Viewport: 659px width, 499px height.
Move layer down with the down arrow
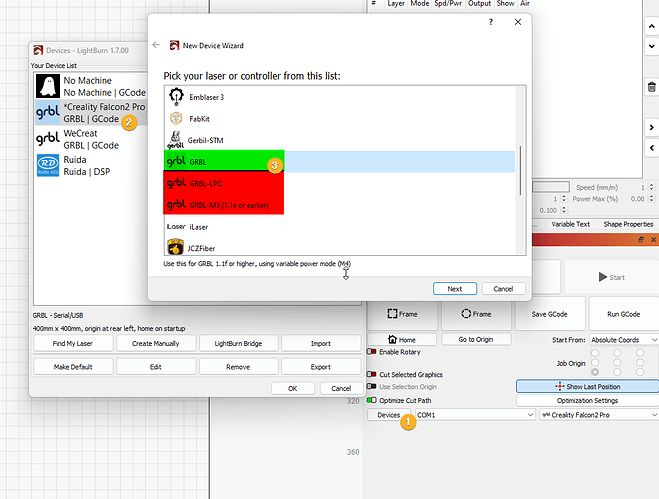(652, 46)
